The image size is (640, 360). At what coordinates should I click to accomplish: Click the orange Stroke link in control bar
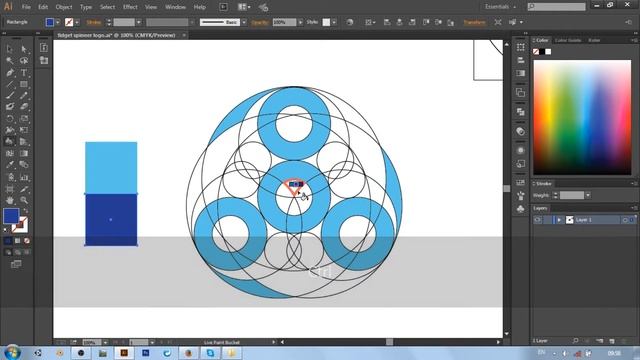[x=94, y=22]
